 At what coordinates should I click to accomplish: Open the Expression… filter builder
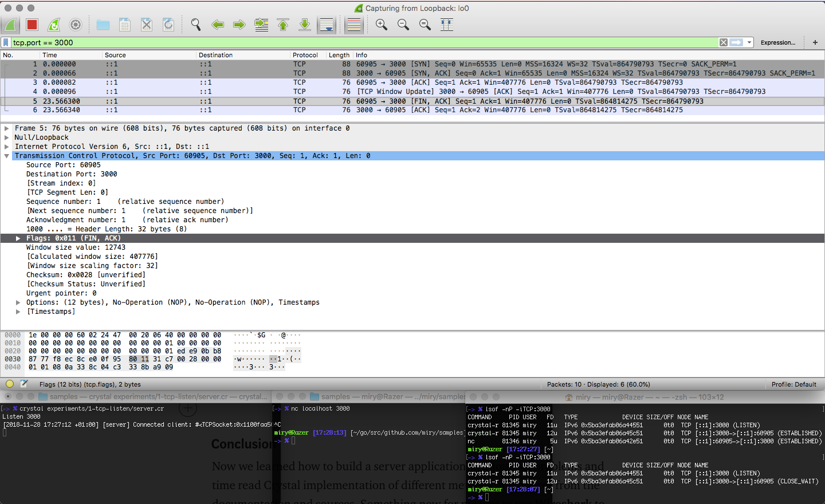[x=777, y=42]
